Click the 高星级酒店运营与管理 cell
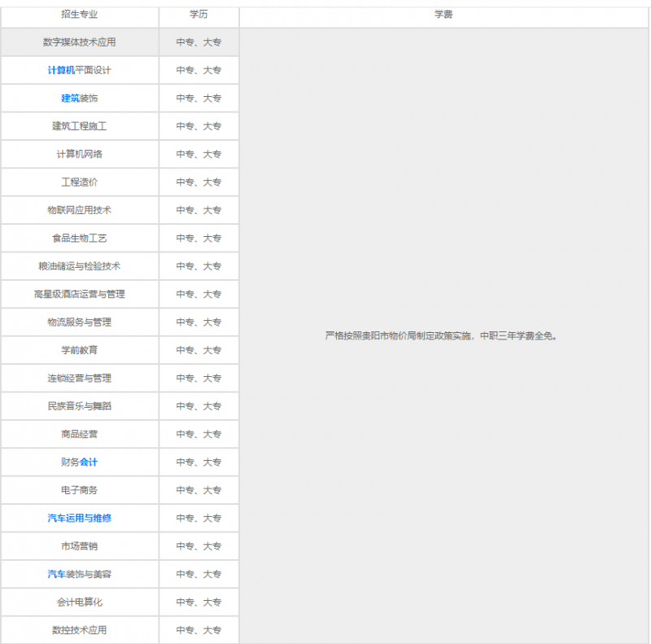651x644 pixels. coord(80,294)
